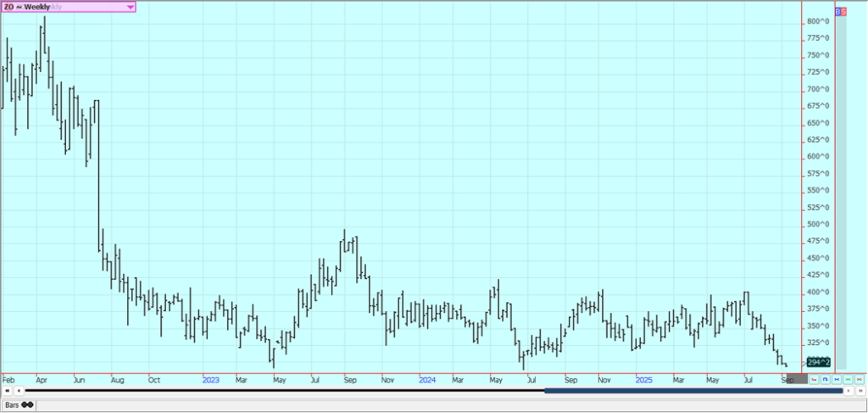Click the 325^0 price axis label
Viewport: 868px width, 413px height.
tap(818, 343)
